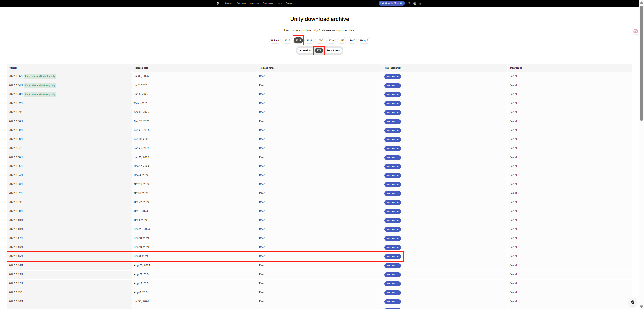Expand the Solutions navigation menu

241,3
